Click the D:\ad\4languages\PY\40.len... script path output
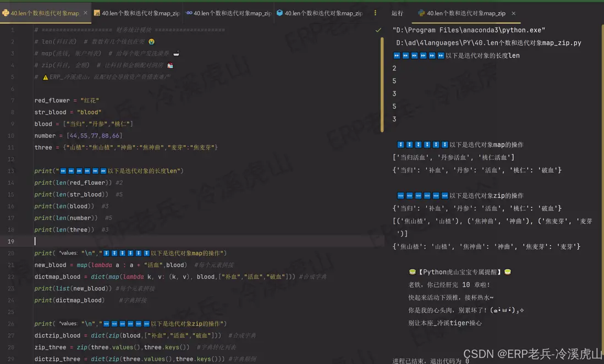 click(488, 43)
